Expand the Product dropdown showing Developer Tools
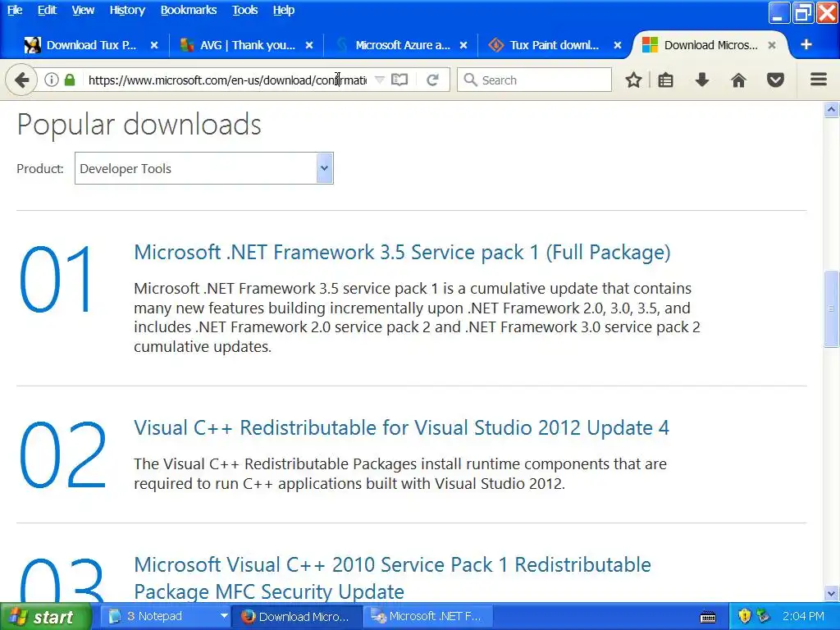Screen dimensions: 840x630 tap(203, 168)
